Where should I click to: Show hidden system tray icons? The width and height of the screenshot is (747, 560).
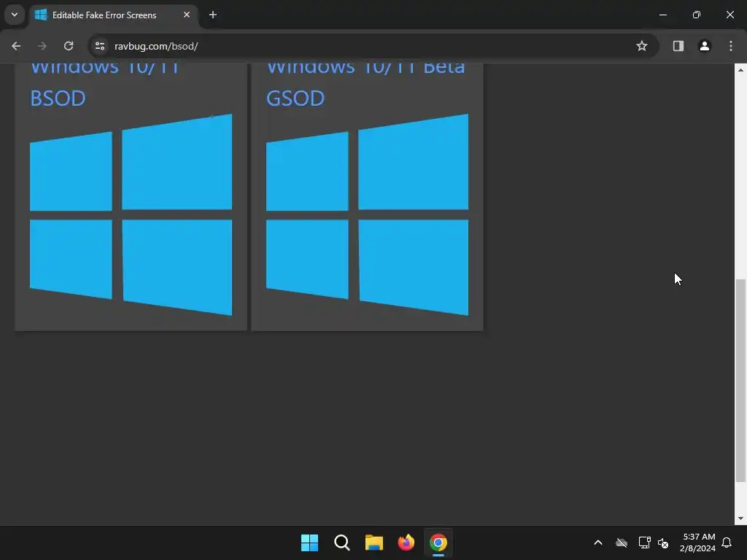[598, 542]
